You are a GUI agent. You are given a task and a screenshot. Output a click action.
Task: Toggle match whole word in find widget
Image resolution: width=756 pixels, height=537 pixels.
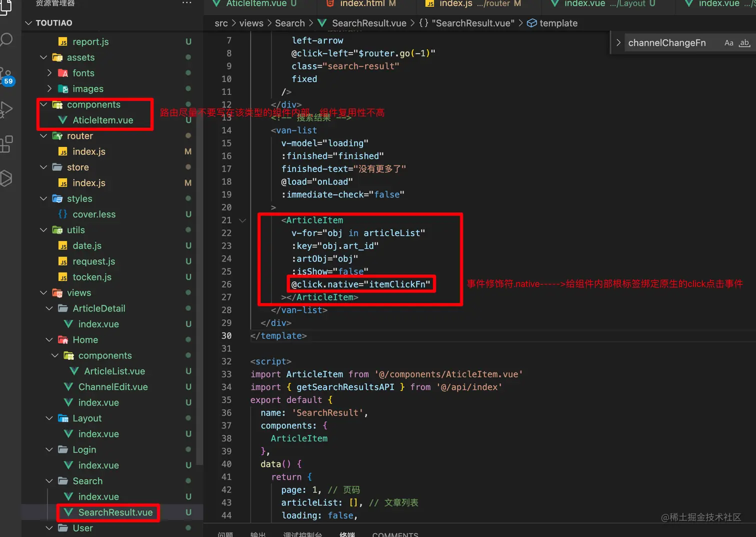pyautogui.click(x=744, y=43)
